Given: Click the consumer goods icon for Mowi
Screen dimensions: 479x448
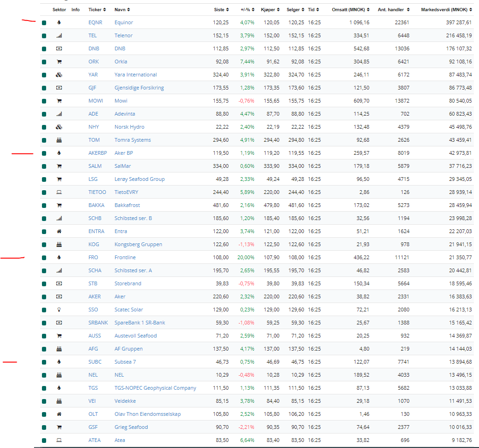Looking at the screenshot, I should coord(59,101).
